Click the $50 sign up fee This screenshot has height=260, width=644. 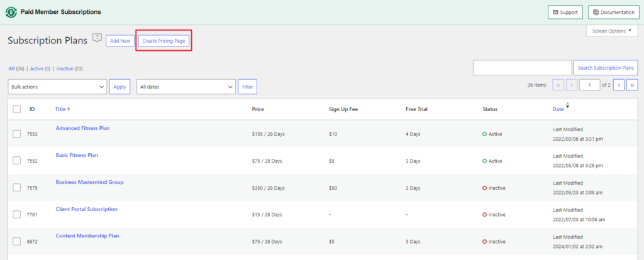coord(333,188)
